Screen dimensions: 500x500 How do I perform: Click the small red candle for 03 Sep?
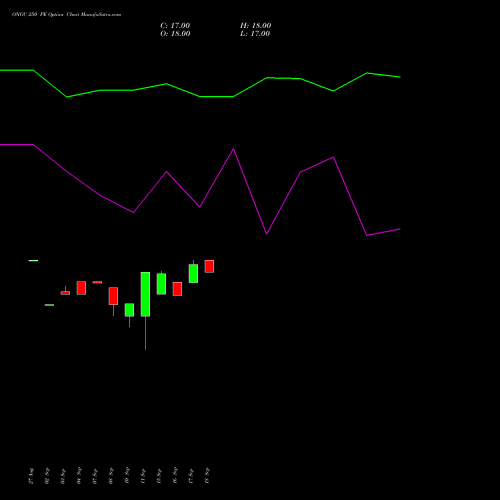point(65,293)
